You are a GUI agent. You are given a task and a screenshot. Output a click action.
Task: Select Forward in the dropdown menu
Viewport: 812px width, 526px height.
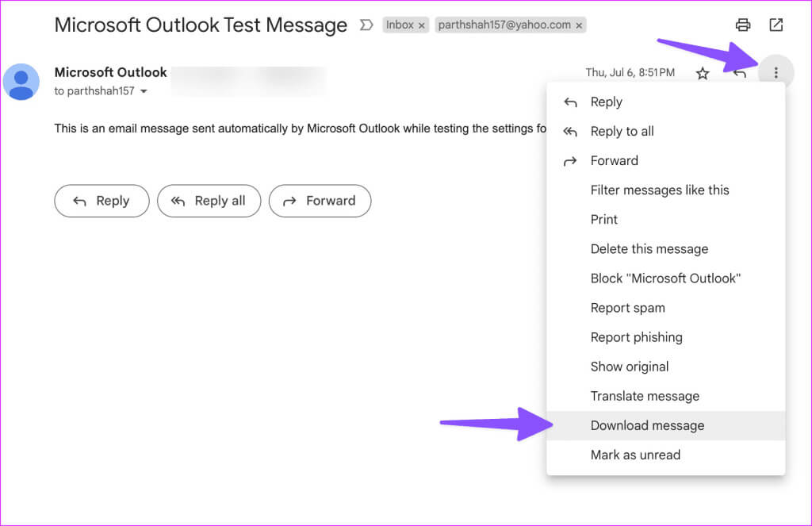click(x=666, y=160)
